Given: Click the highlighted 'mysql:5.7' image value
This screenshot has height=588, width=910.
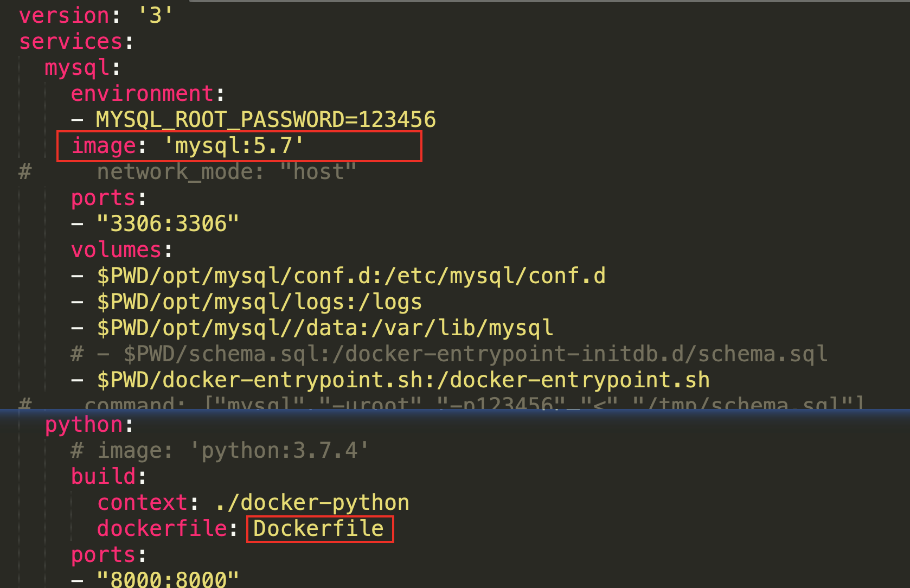Looking at the screenshot, I should point(234,146).
